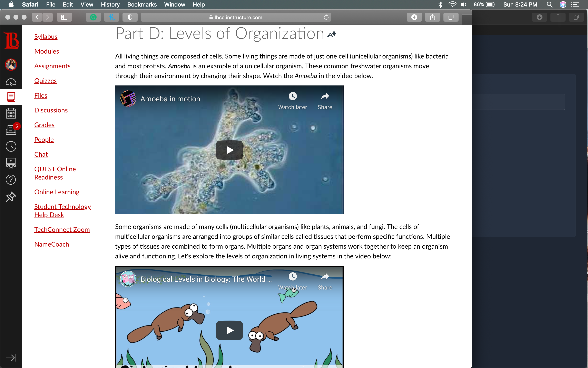
Task: Click the Grammarly extension icon
Action: pos(93,17)
